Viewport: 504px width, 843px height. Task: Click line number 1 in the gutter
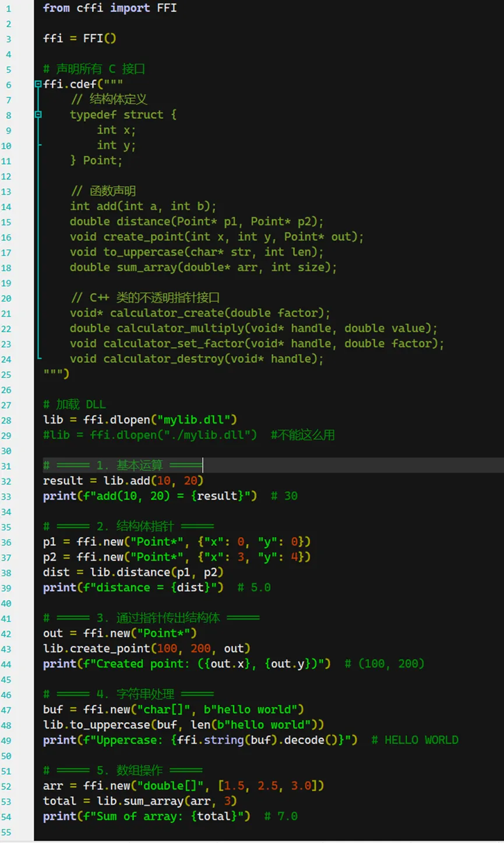coord(8,9)
